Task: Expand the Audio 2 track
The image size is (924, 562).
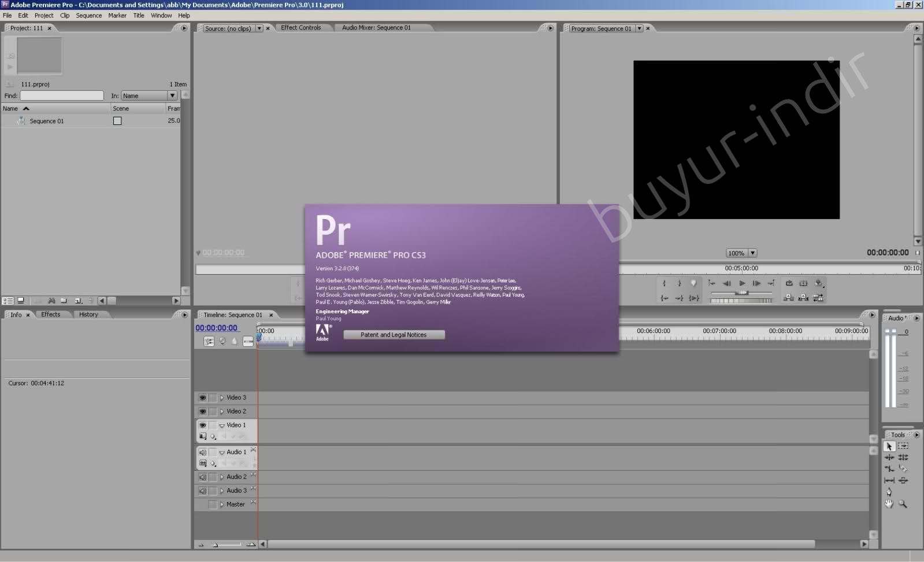Action: coord(222,477)
